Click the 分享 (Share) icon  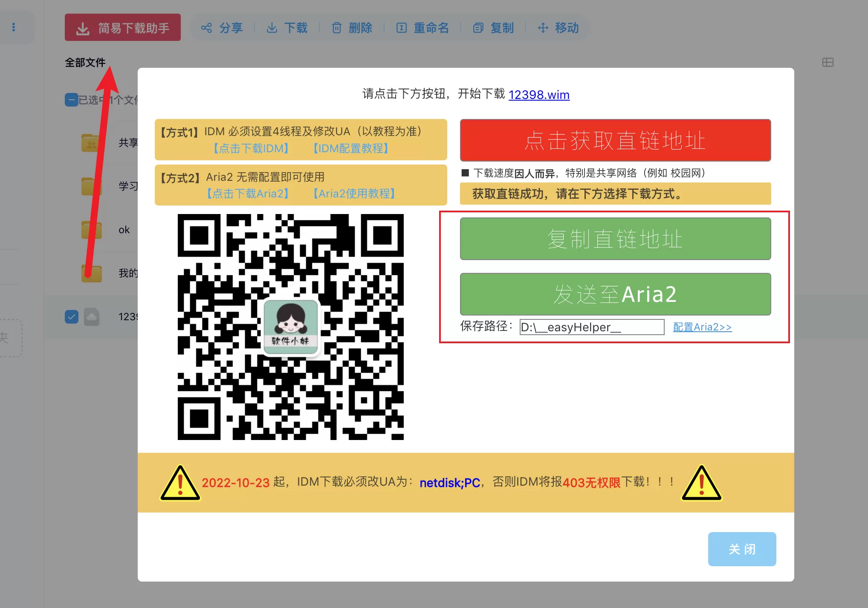206,27
